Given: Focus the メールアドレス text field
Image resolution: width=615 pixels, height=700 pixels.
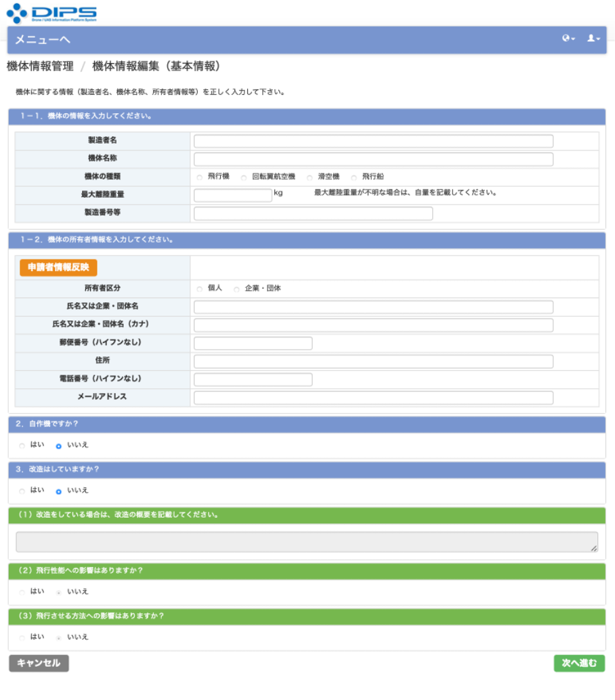Looking at the screenshot, I should pyautogui.click(x=373, y=398).
